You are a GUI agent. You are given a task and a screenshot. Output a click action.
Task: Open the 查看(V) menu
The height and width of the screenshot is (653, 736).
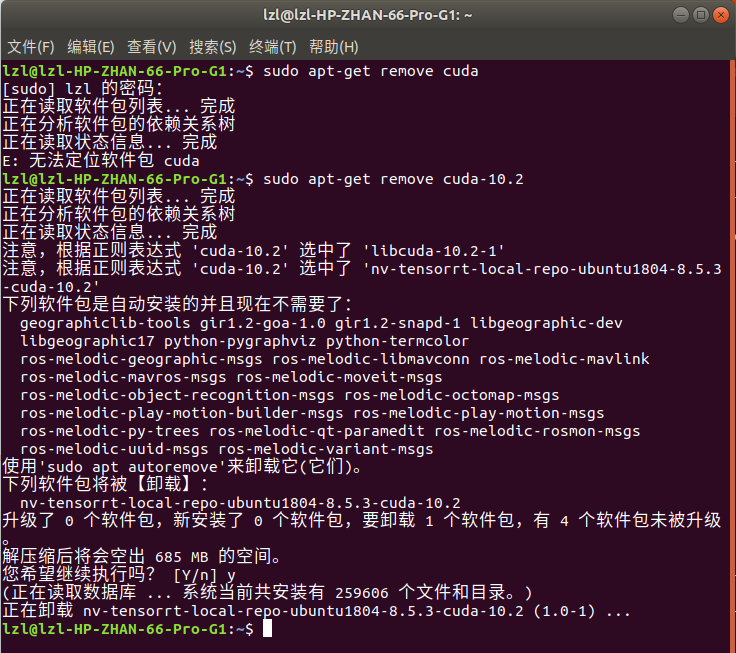click(152, 47)
